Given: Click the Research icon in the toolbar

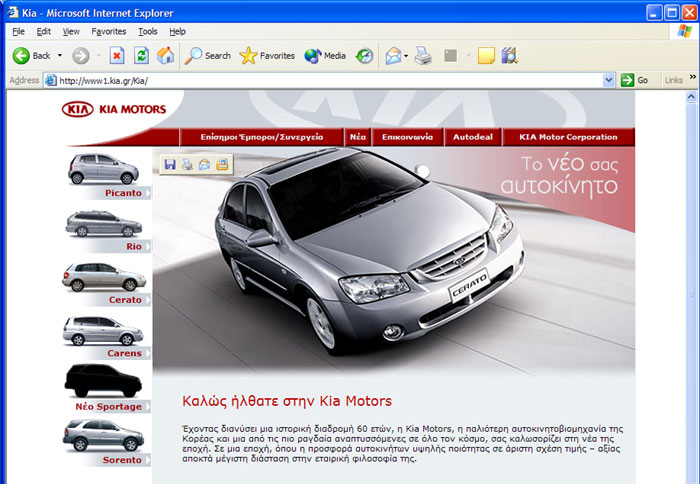Looking at the screenshot, I should (x=509, y=56).
